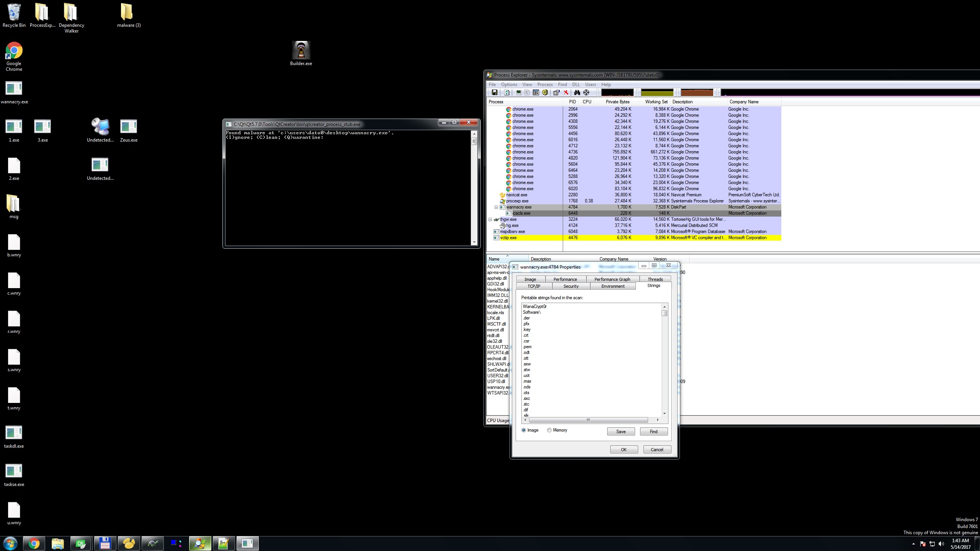The height and width of the screenshot is (551, 980).
Task: Click the Find button in Strings tab
Action: (653, 432)
